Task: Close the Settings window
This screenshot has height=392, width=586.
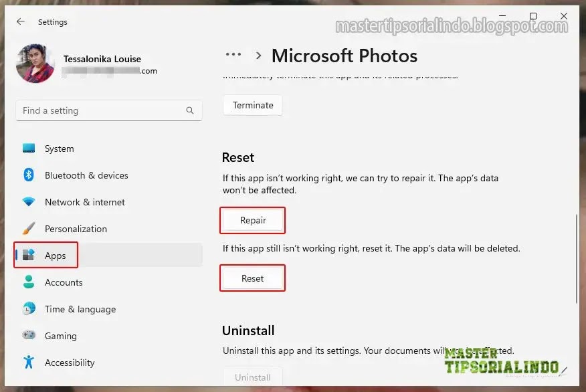Action: point(564,16)
